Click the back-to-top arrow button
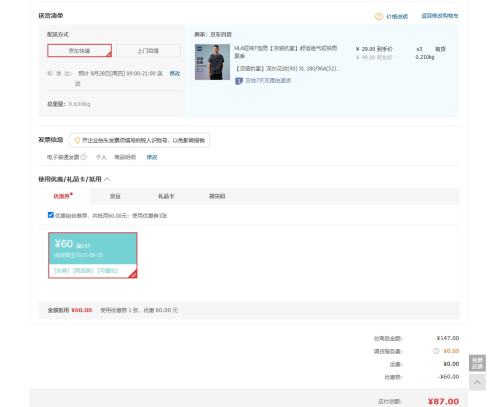The height and width of the screenshot is (407, 500). click(x=477, y=382)
